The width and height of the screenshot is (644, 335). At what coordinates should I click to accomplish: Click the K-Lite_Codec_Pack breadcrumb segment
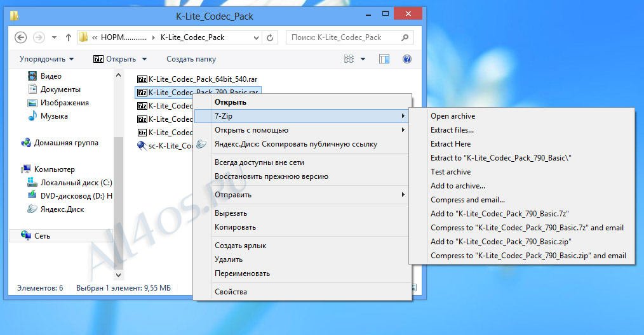[x=192, y=37]
